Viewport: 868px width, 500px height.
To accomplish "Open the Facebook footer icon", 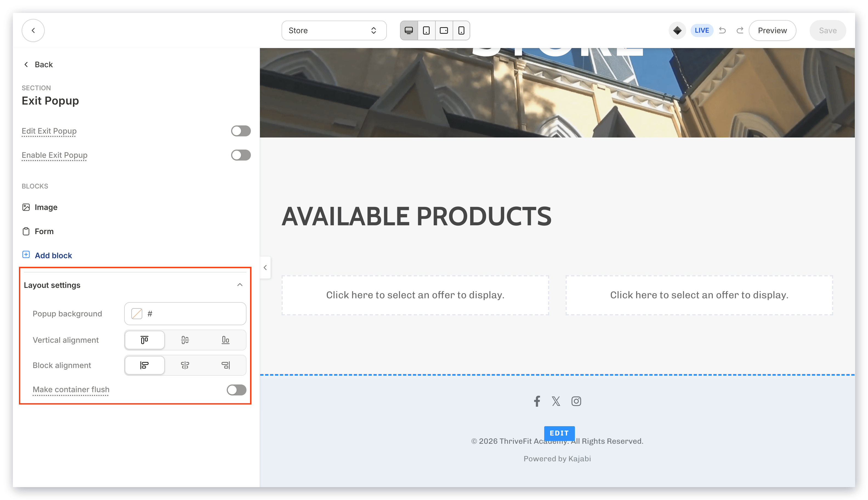I will pos(537,401).
